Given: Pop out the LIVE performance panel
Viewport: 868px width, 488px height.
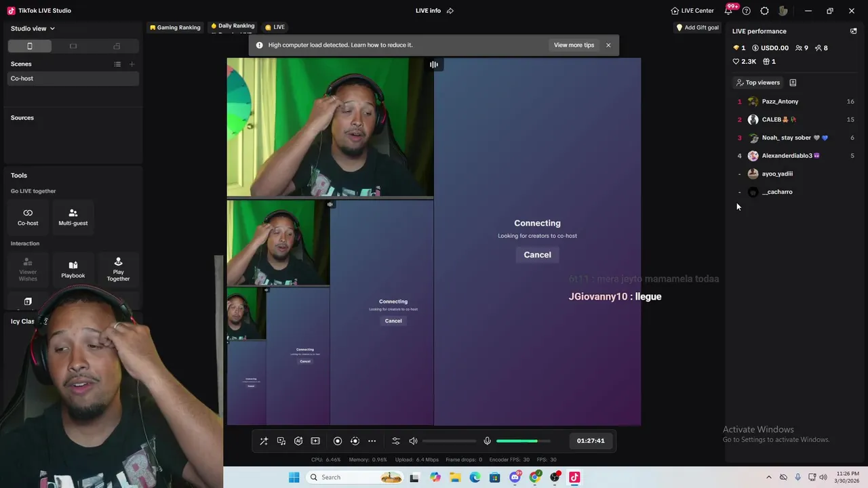Looking at the screenshot, I should [853, 31].
